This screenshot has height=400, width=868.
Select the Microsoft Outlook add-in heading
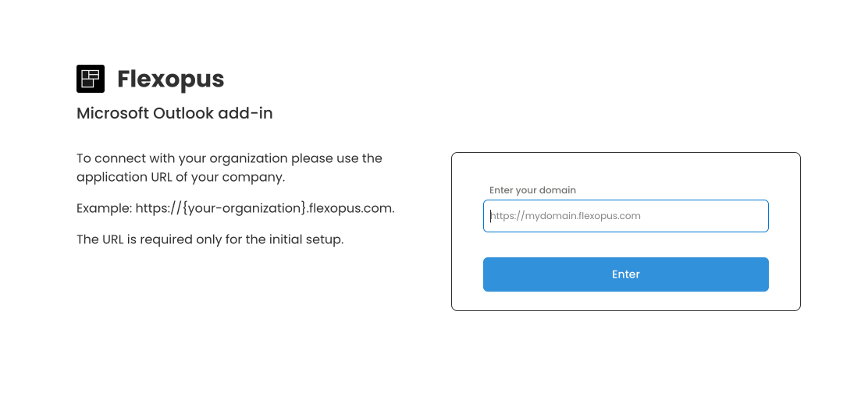(174, 113)
